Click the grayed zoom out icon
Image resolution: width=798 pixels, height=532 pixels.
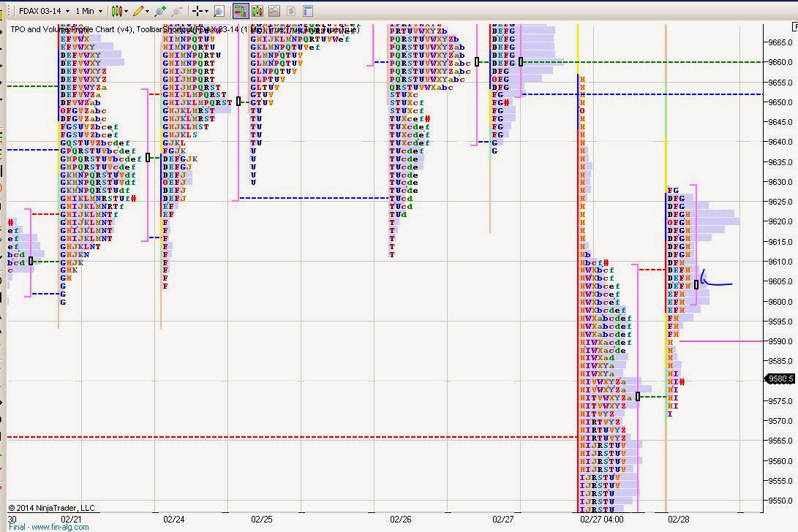pyautogui.click(x=176, y=11)
